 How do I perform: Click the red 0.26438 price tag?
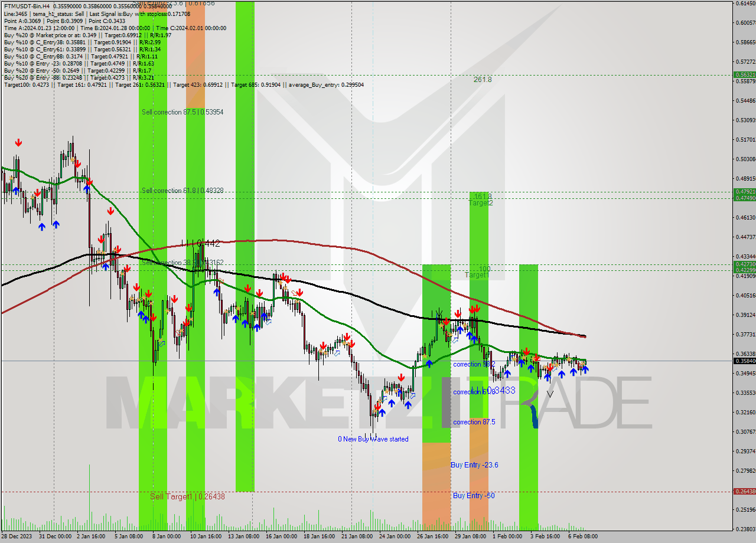coord(744,491)
